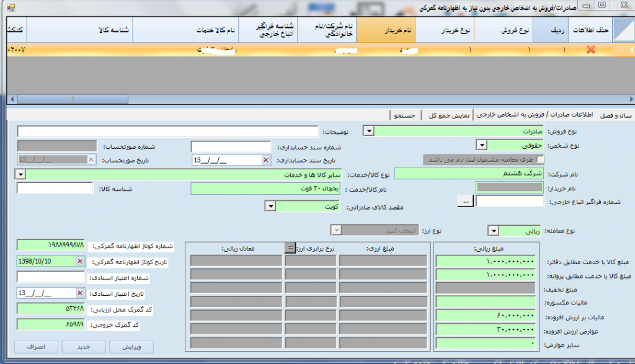This screenshot has width=635, height=364.
Task: Click the ردیف column header
Action: pyautogui.click(x=551, y=30)
